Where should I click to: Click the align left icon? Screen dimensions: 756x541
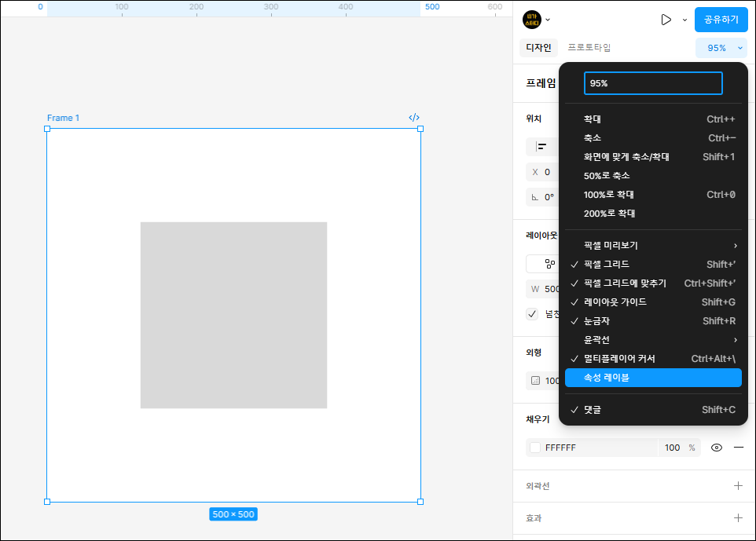point(541,147)
